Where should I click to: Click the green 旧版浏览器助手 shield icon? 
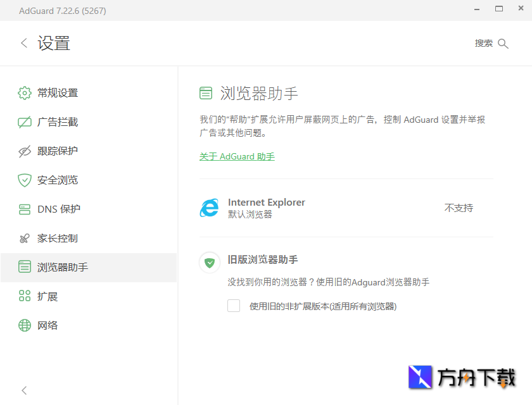(x=210, y=263)
